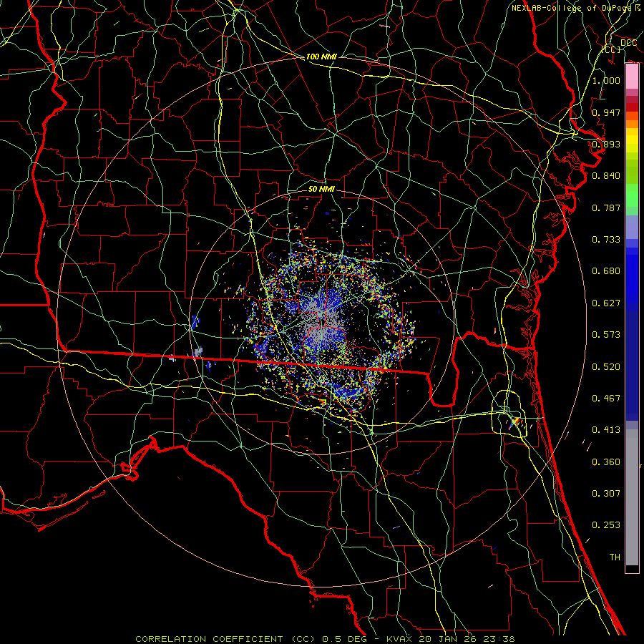Pick the gray swatch at bottom of color bar
The height and width of the screenshot is (644, 644).
[632, 497]
